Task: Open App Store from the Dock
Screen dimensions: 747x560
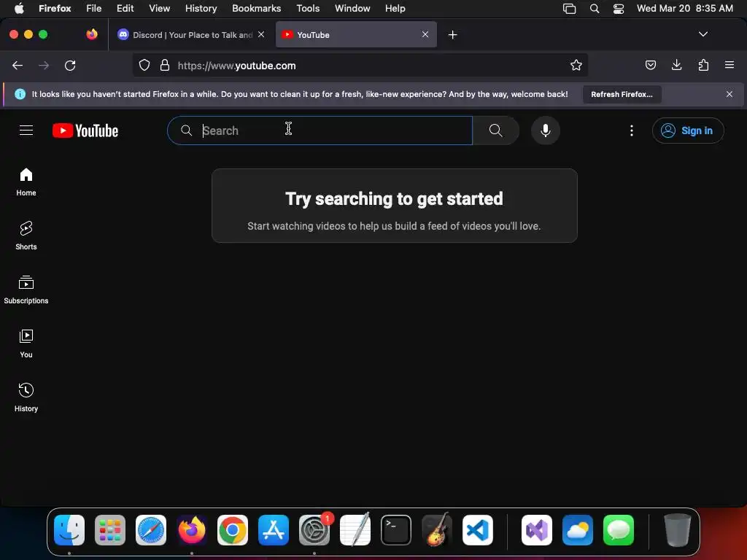Action: point(274,530)
